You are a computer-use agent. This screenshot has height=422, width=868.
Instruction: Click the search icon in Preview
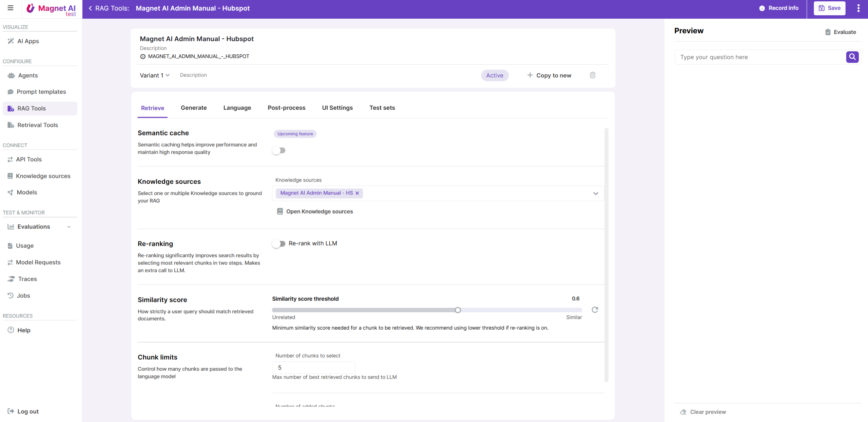click(852, 57)
